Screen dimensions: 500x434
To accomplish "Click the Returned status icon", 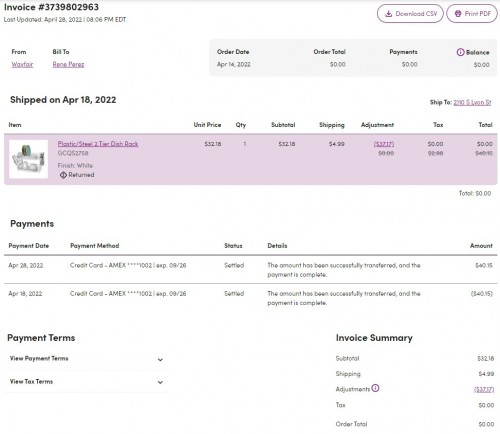I will pos(63,175).
